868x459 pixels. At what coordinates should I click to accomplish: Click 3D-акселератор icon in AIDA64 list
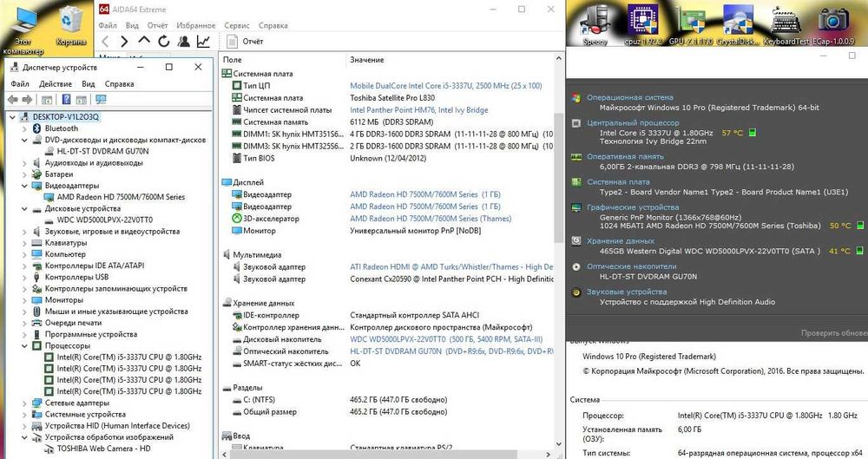coord(237,219)
